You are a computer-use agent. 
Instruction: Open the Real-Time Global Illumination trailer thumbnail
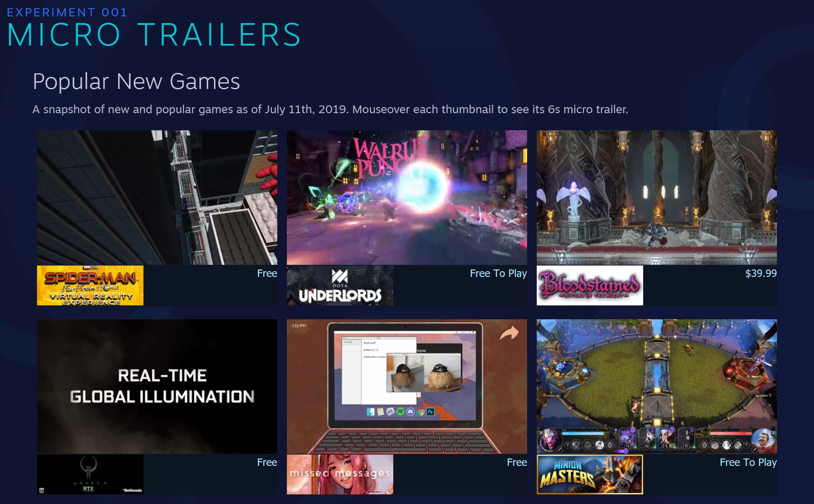[157, 387]
